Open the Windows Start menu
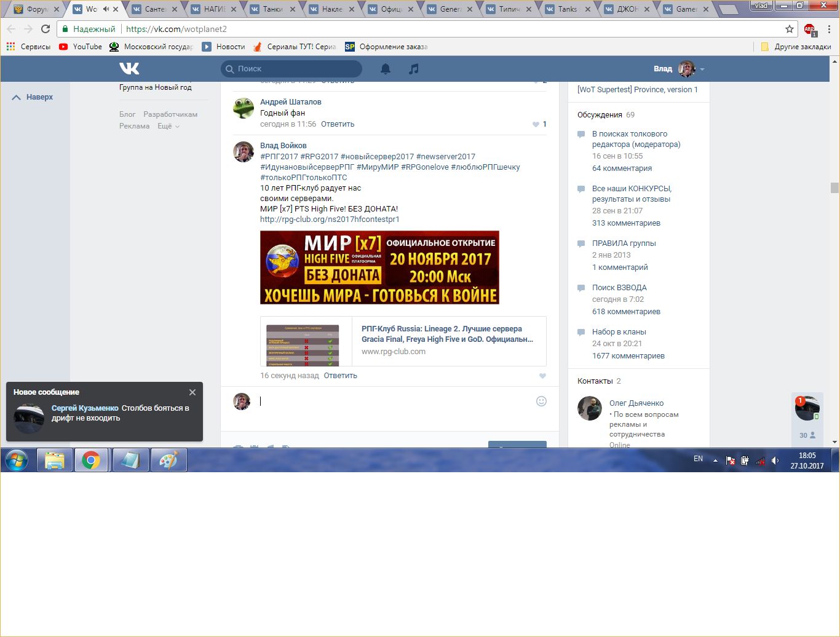 click(x=17, y=460)
